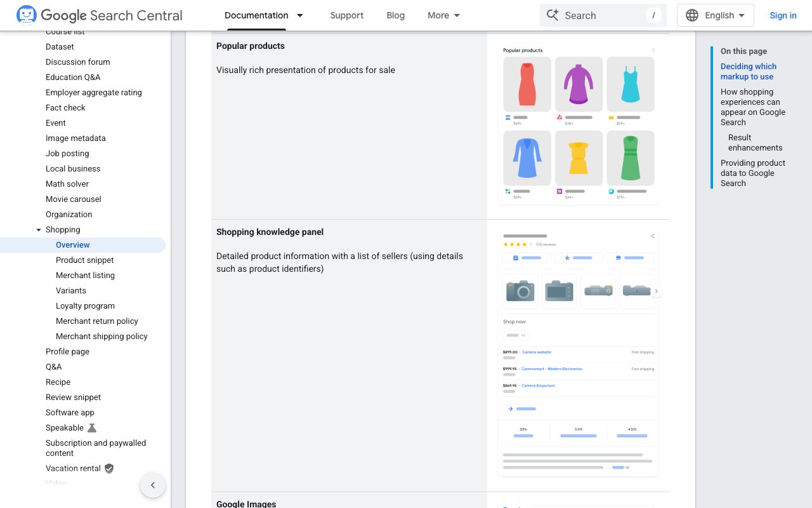The image size is (812, 508).
Task: Open Product snippet in the sidebar
Action: 85,260
